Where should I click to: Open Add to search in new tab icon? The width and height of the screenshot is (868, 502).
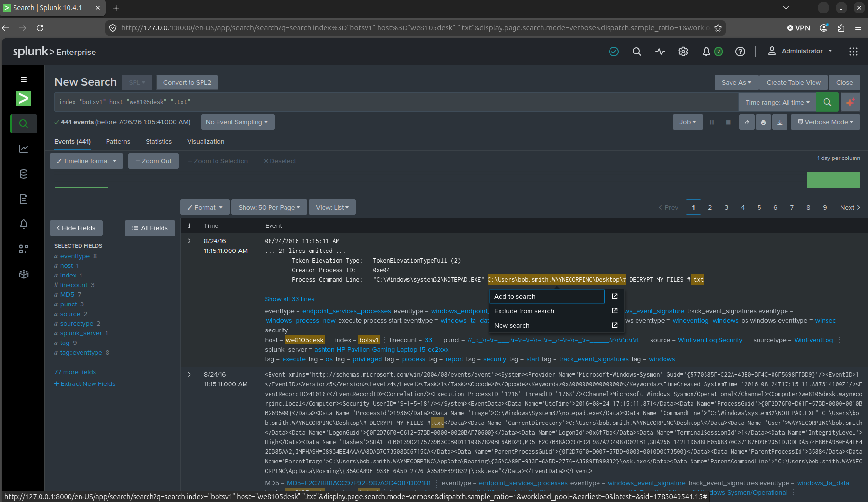(615, 296)
